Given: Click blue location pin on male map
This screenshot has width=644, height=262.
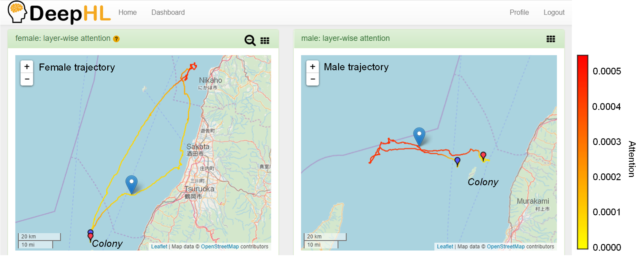Looking at the screenshot, I should coord(419,135).
